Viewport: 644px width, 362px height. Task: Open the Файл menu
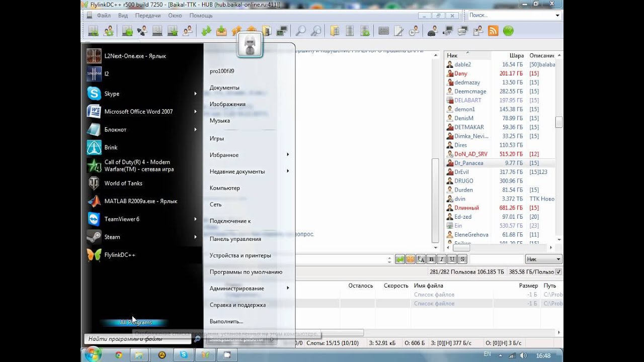click(x=104, y=16)
